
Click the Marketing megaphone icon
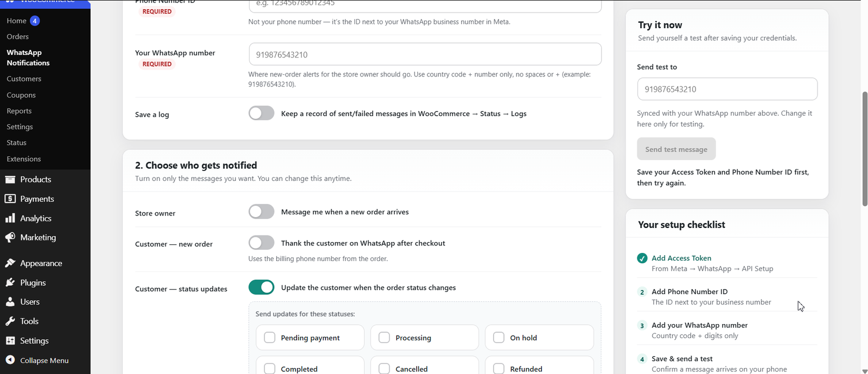pyautogui.click(x=10, y=237)
